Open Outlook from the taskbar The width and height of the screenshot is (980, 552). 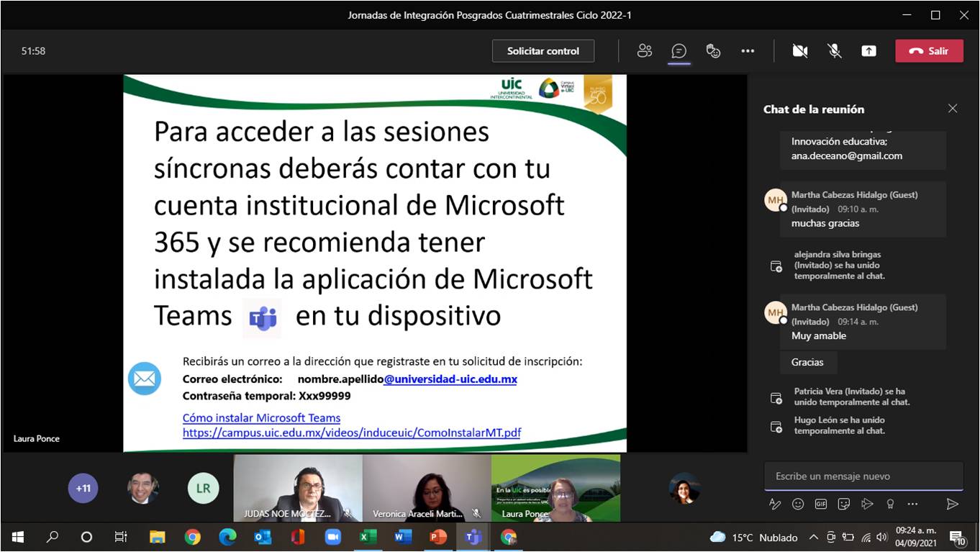(x=262, y=537)
